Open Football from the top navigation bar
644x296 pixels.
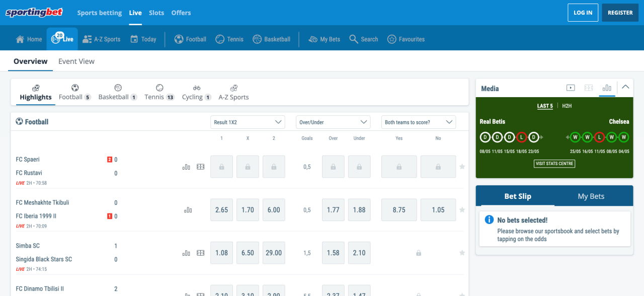pos(190,39)
